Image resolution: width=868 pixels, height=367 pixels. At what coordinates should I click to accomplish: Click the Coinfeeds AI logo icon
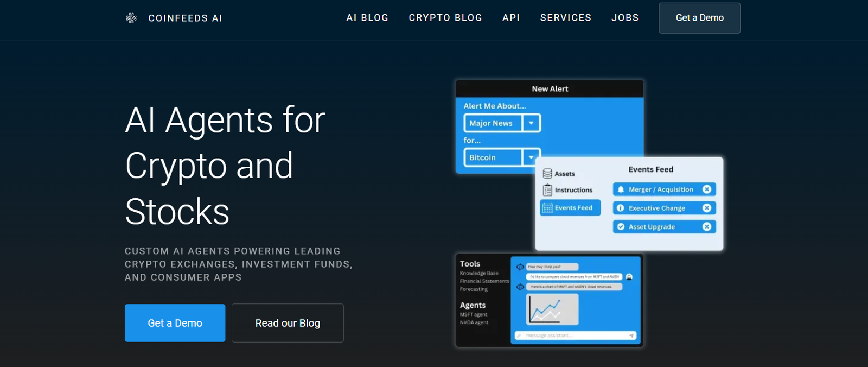tap(131, 18)
